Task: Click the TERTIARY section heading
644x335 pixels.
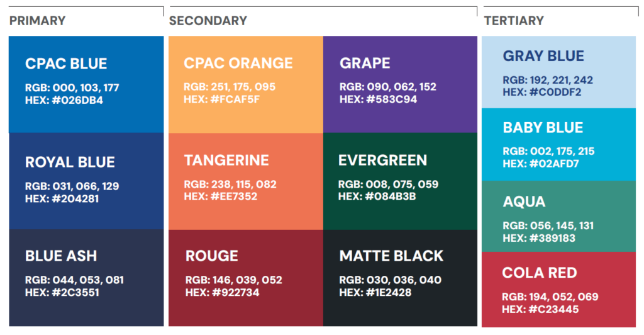Action: point(514,21)
